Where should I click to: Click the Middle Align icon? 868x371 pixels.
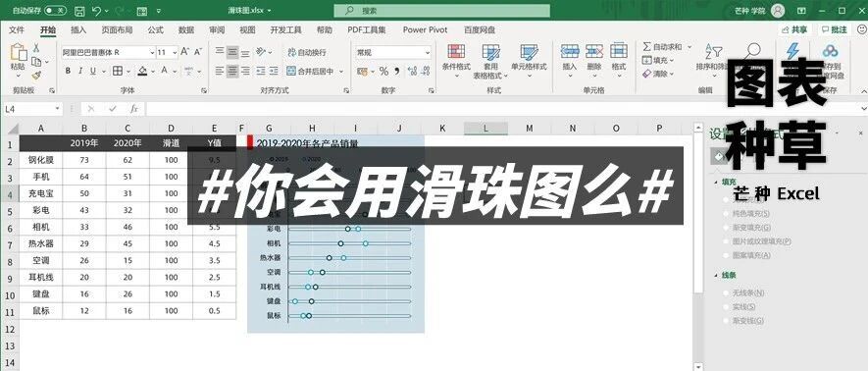click(232, 52)
